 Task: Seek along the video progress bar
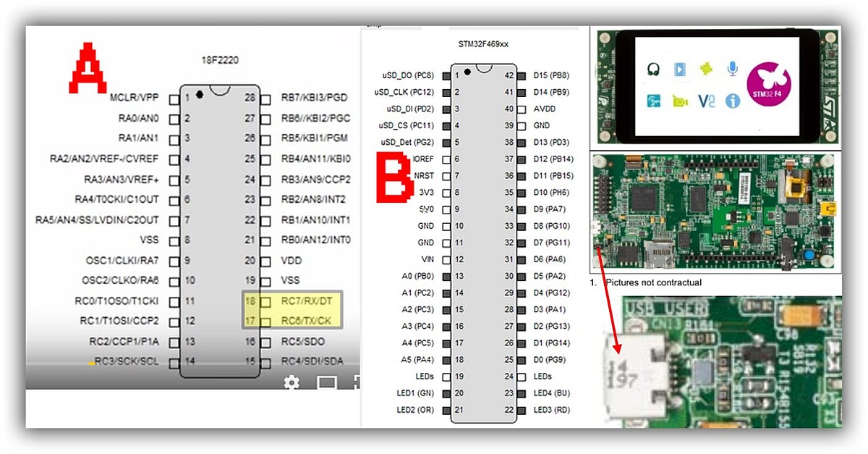[x=193, y=362]
